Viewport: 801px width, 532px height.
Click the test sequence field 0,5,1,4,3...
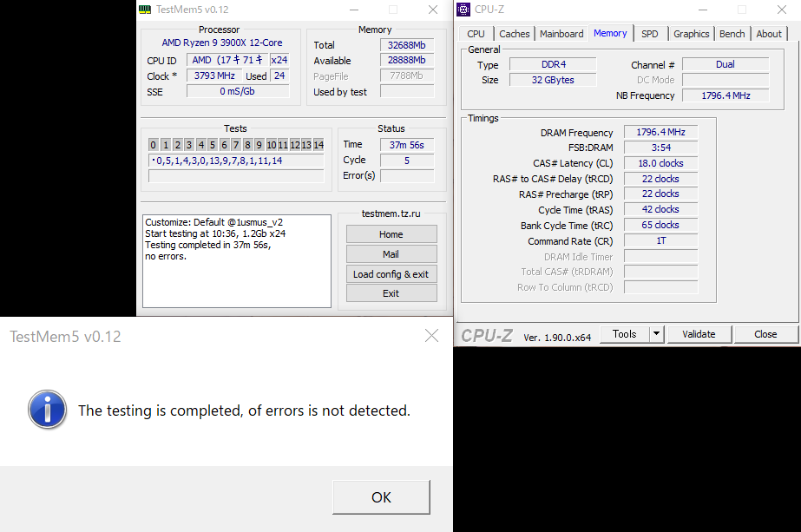[236, 161]
